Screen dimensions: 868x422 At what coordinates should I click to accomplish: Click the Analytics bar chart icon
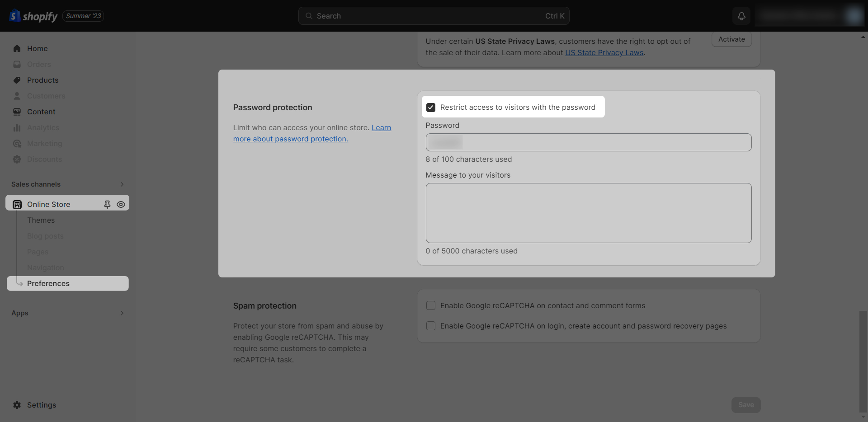coord(17,127)
